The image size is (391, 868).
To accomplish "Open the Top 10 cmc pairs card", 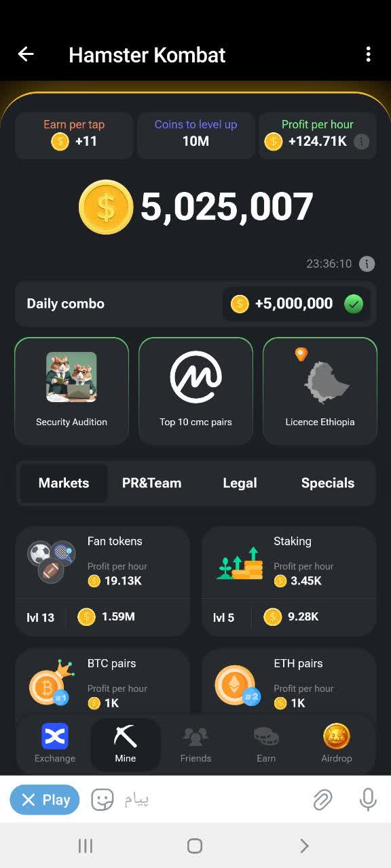I will pos(195,391).
